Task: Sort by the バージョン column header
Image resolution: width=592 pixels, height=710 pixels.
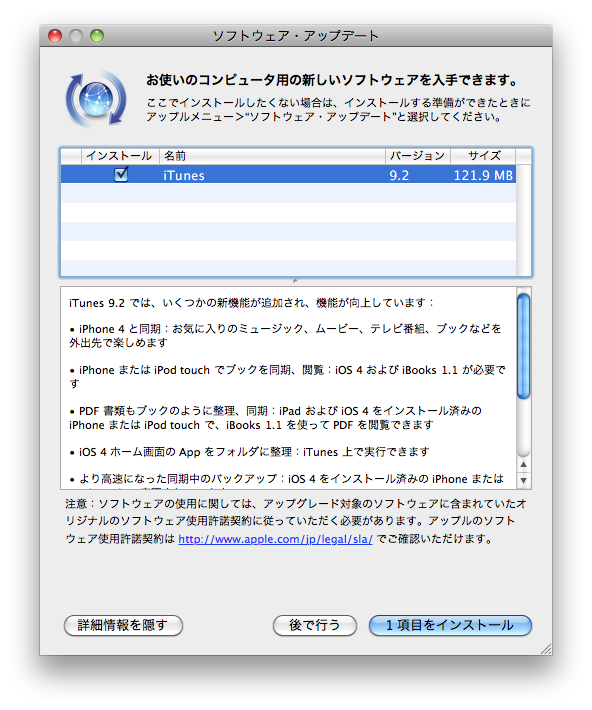Action: pos(418,156)
